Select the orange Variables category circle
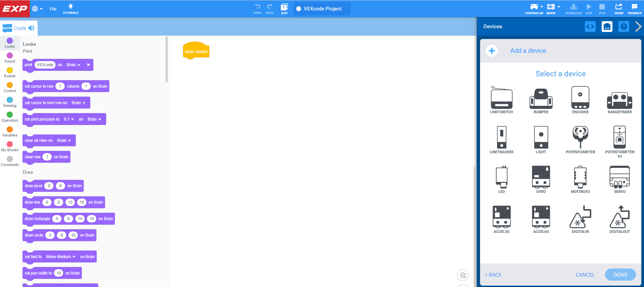This screenshot has height=287, width=644. coord(10,129)
